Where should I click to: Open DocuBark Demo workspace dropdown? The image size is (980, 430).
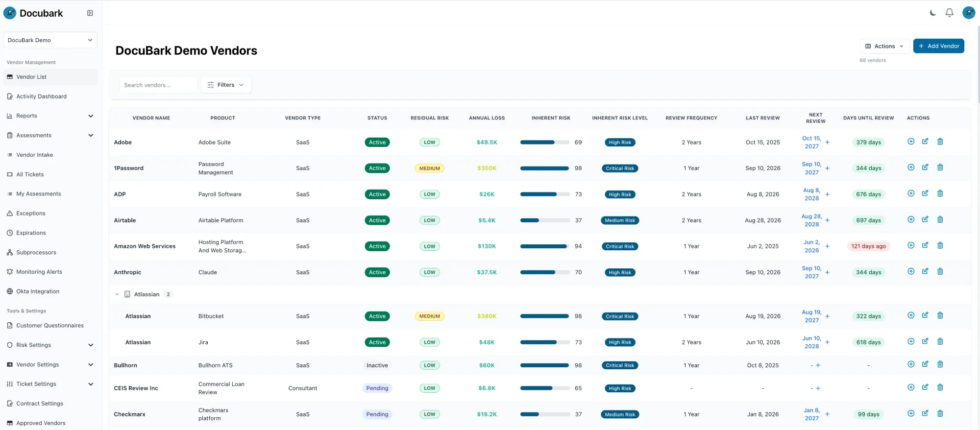point(50,40)
